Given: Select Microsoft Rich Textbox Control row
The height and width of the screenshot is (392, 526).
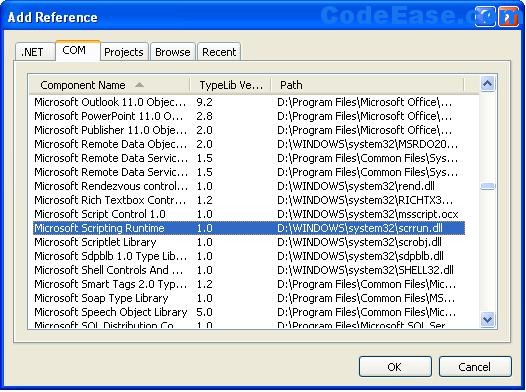Looking at the screenshot, I should pos(249,200).
